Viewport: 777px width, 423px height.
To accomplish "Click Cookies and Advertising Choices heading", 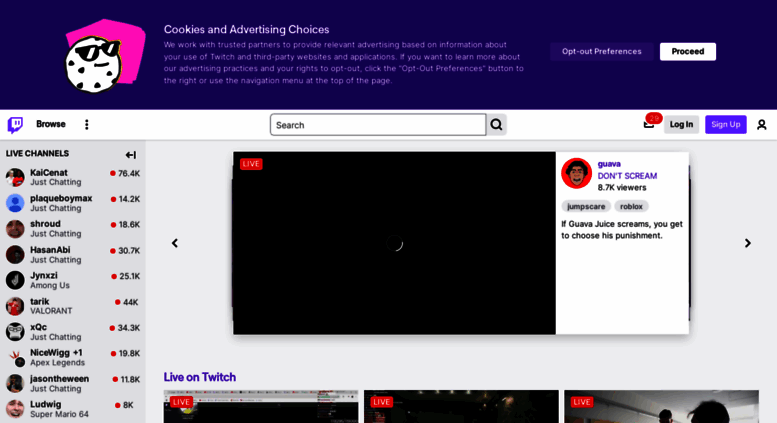I will click(x=246, y=29).
